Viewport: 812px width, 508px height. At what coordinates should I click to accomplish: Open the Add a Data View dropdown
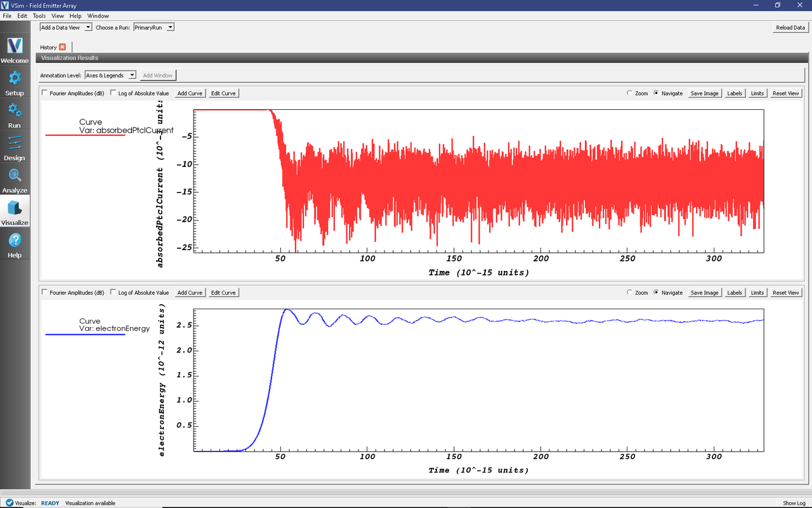pos(65,27)
